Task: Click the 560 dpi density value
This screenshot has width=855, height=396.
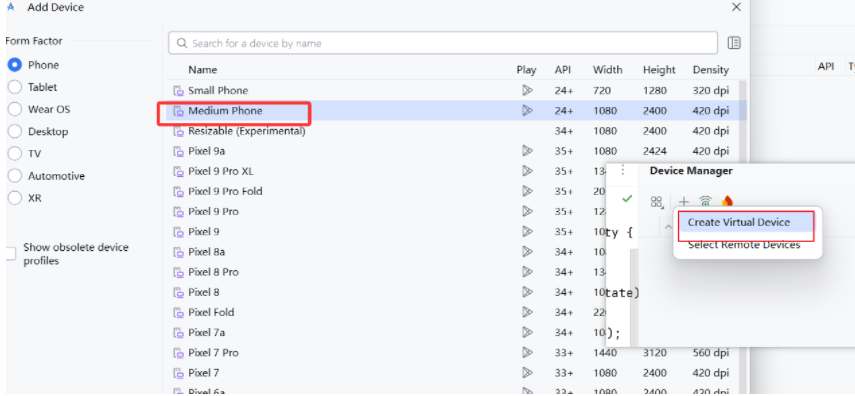Action: click(711, 352)
